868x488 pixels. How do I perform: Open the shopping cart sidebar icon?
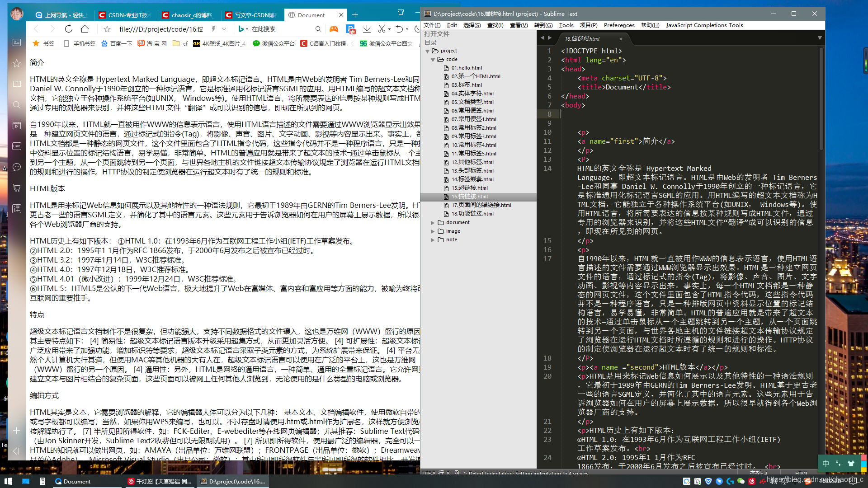pos(17,188)
